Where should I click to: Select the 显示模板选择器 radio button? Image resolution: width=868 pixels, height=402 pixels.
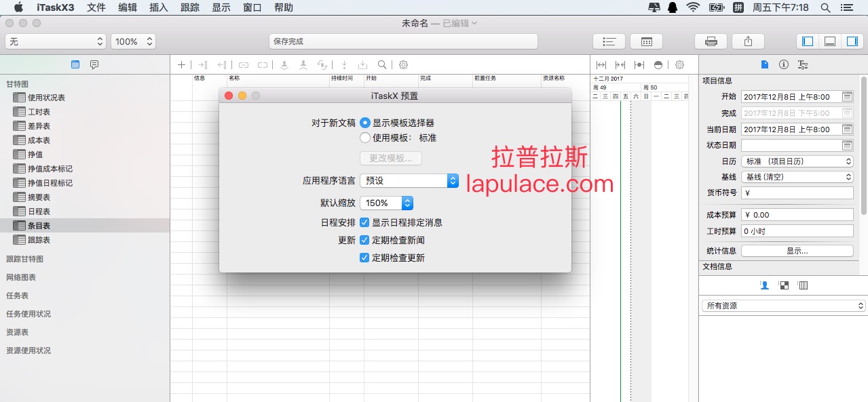coord(365,123)
